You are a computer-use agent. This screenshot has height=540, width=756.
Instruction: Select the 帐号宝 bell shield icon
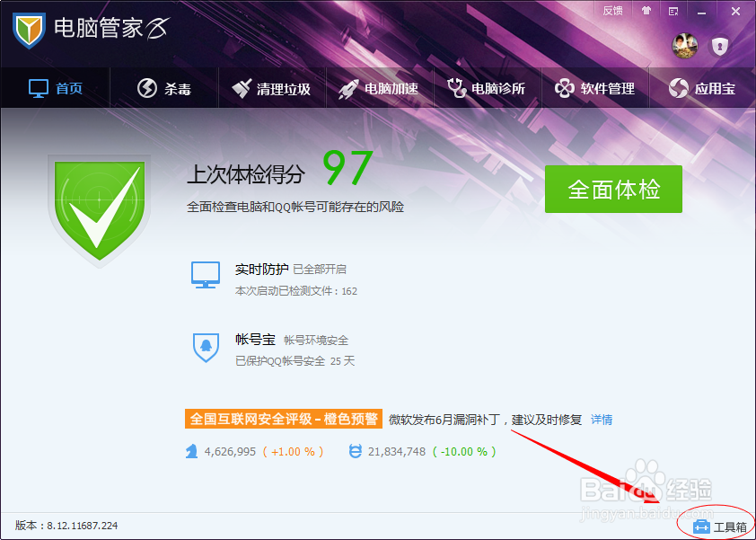pyautogui.click(x=207, y=348)
